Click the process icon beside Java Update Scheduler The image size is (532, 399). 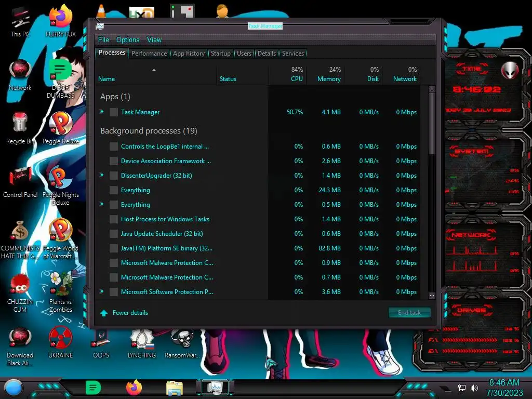[114, 234]
